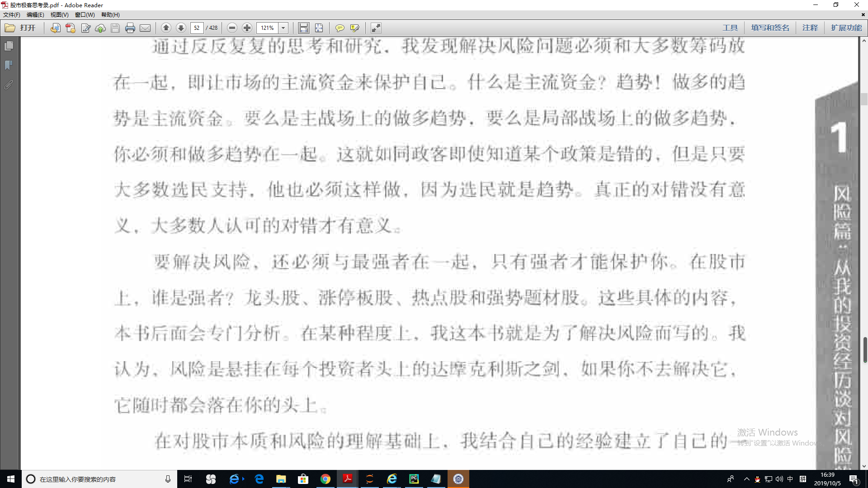868x488 pixels.
Task: Print the document with printer icon
Action: point(130,28)
